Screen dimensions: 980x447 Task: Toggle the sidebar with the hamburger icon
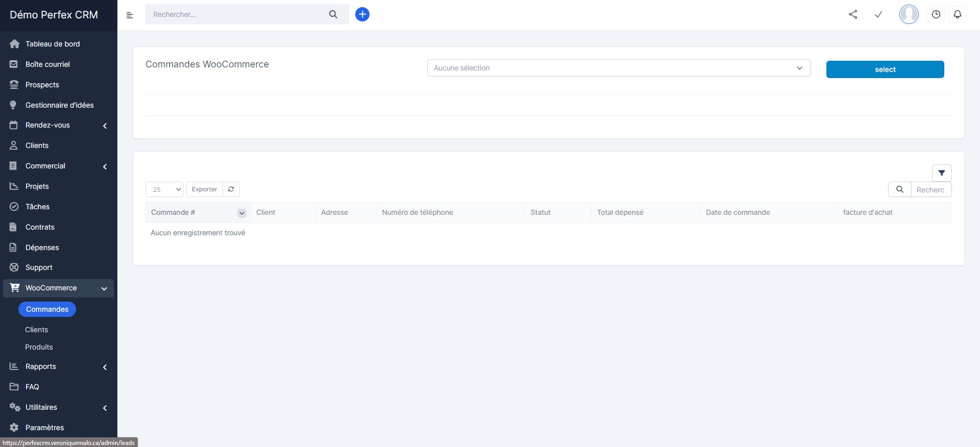[x=130, y=15]
